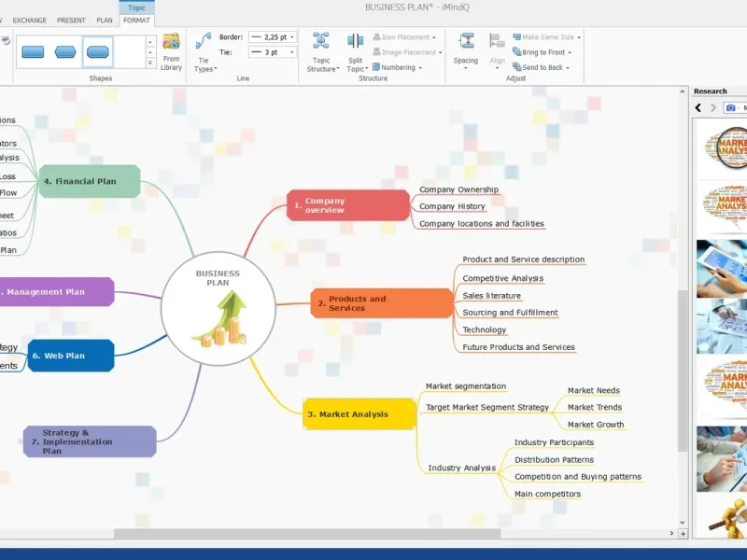Click Sourcing and Fulfillment subtopic
This screenshot has width=747, height=560.
tap(510, 313)
